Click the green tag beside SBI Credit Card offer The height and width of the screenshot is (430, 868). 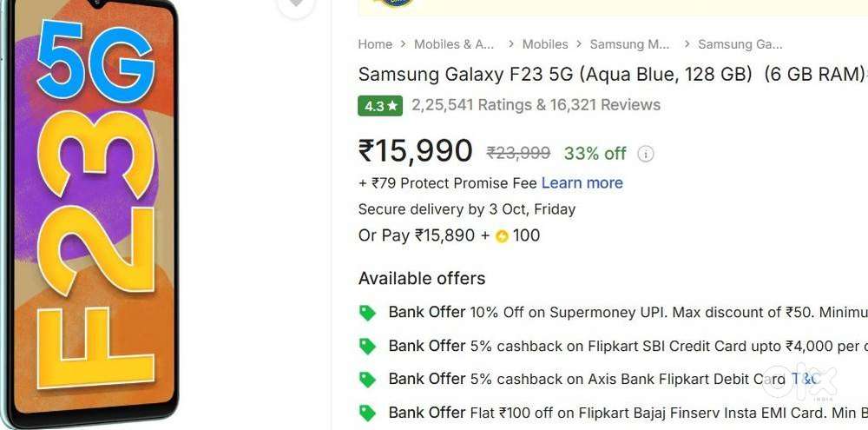368,346
